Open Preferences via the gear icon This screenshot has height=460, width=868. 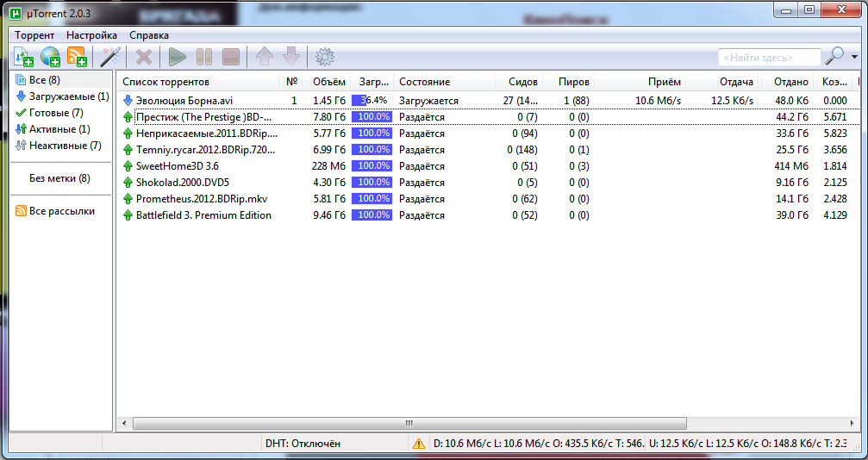[x=324, y=57]
